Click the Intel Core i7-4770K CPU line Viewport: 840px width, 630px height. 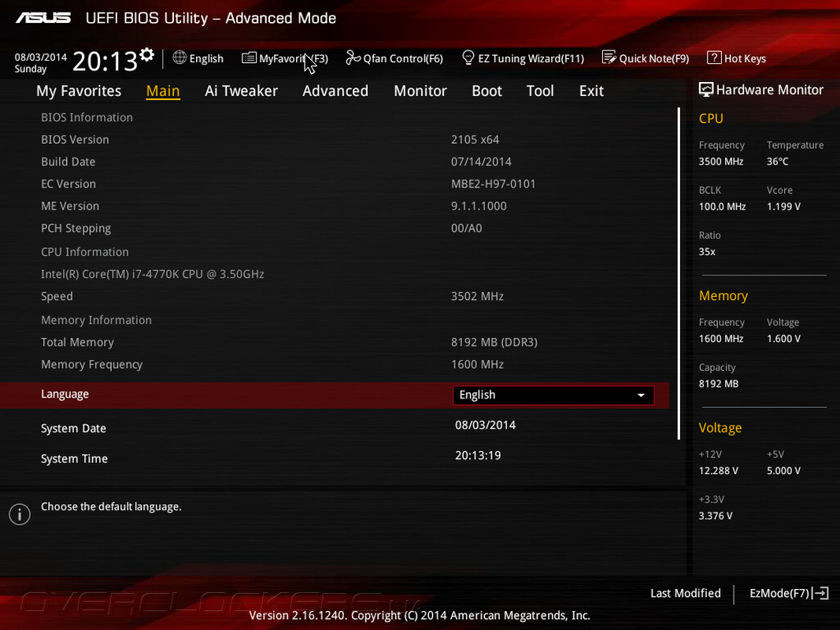[153, 274]
